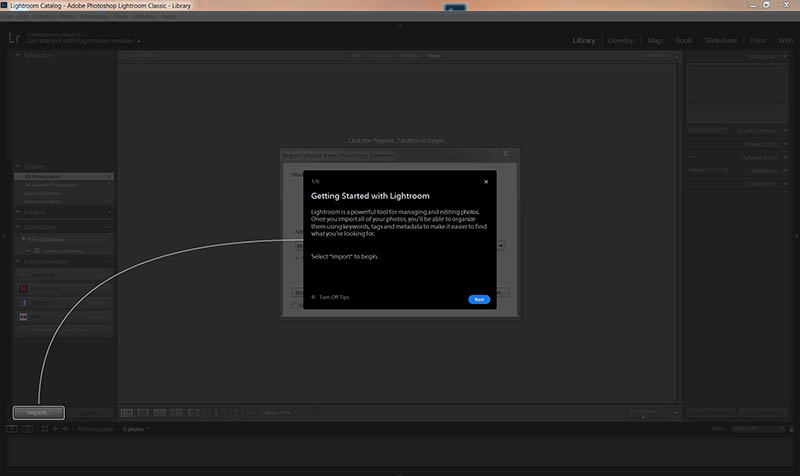Click the Facebook publish service icon
Viewport: 800px width, 476px height.
(x=23, y=303)
